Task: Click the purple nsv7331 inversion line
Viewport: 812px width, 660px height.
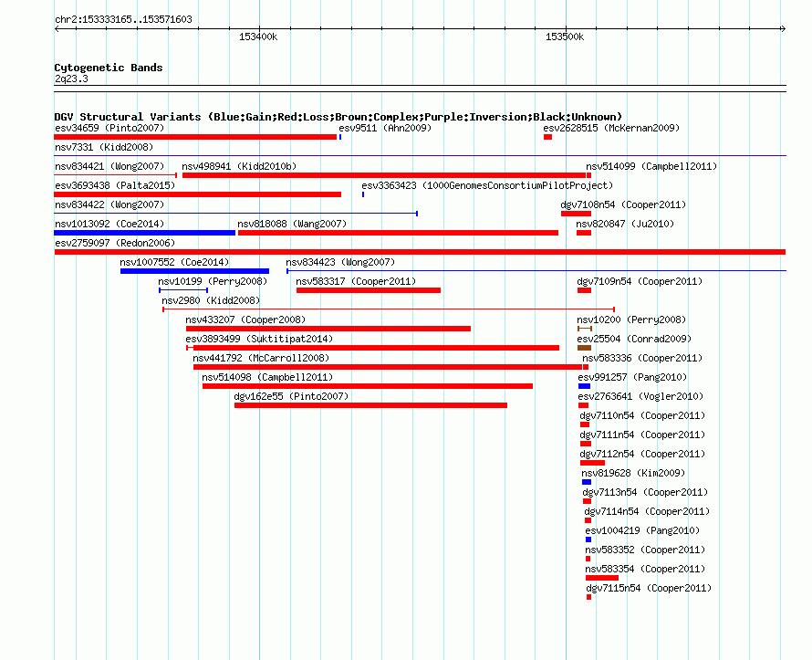Action: [x=420, y=155]
